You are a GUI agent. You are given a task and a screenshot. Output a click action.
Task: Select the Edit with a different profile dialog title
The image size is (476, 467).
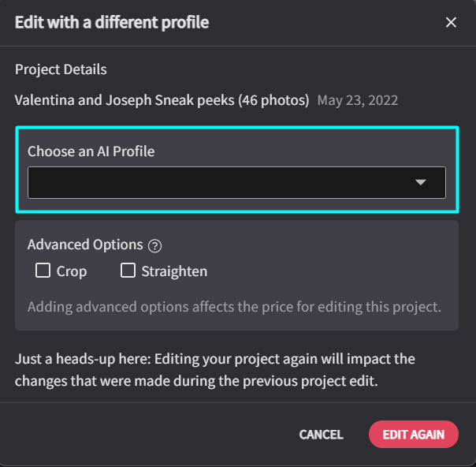pos(112,22)
